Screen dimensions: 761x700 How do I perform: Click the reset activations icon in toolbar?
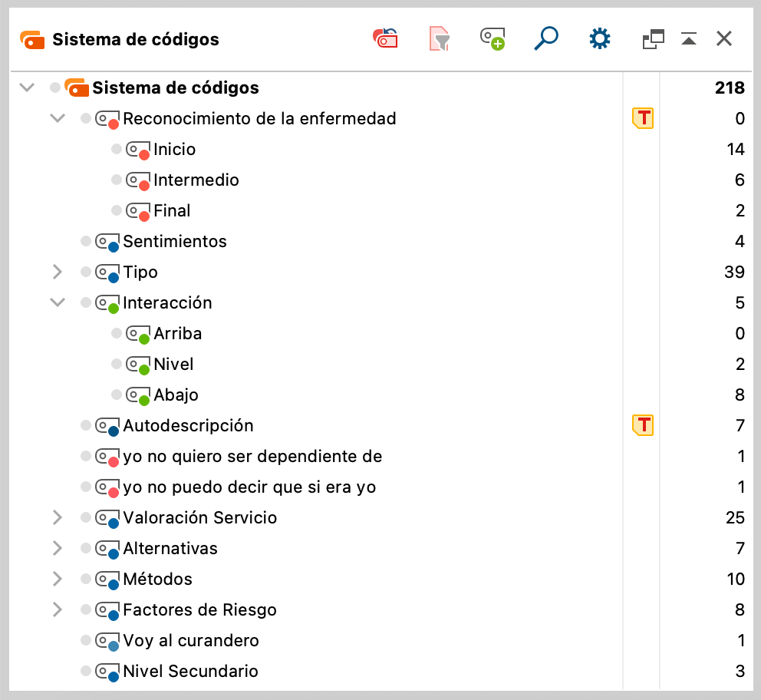click(x=385, y=38)
